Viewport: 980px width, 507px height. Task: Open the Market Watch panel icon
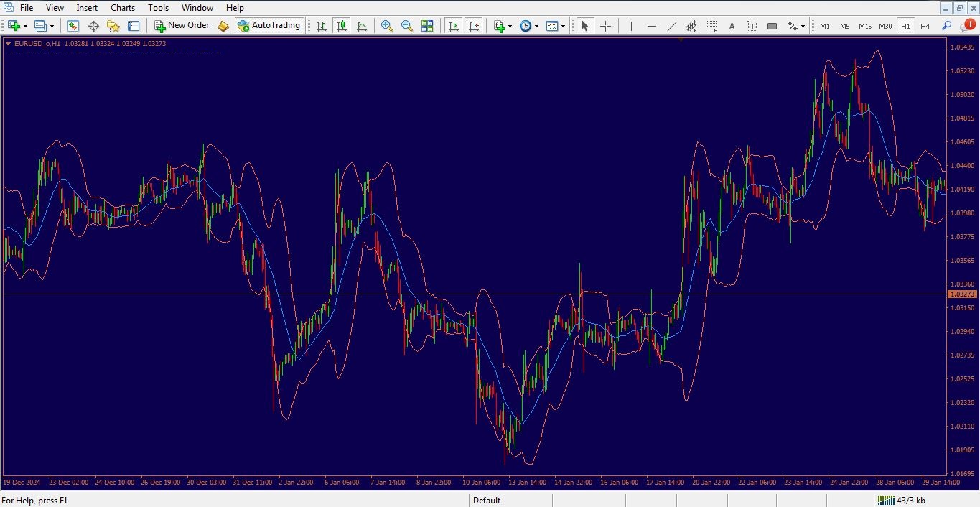[73, 26]
